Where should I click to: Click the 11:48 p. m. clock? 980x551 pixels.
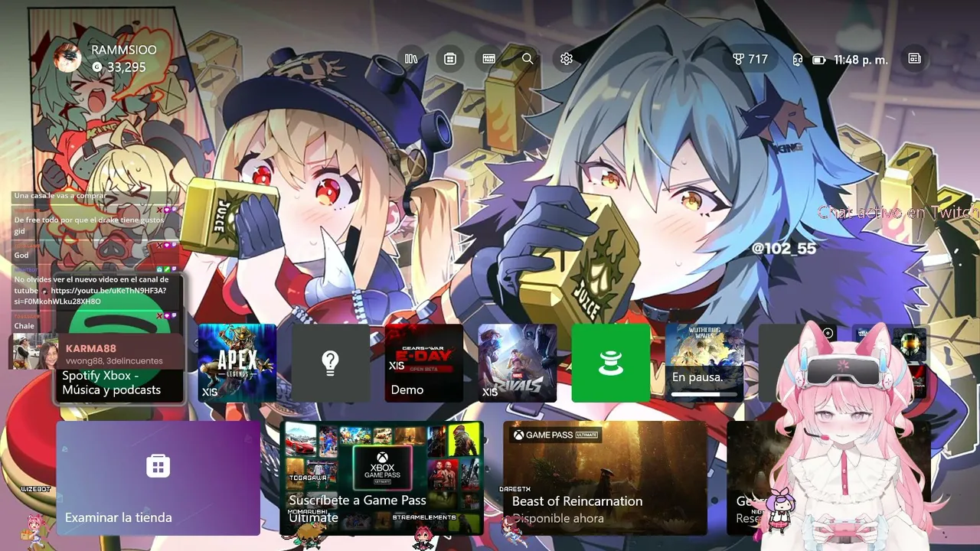tap(861, 60)
